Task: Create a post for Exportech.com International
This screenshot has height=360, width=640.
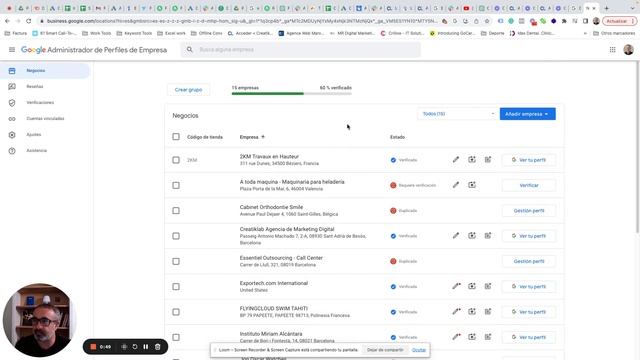Action: coord(488,286)
